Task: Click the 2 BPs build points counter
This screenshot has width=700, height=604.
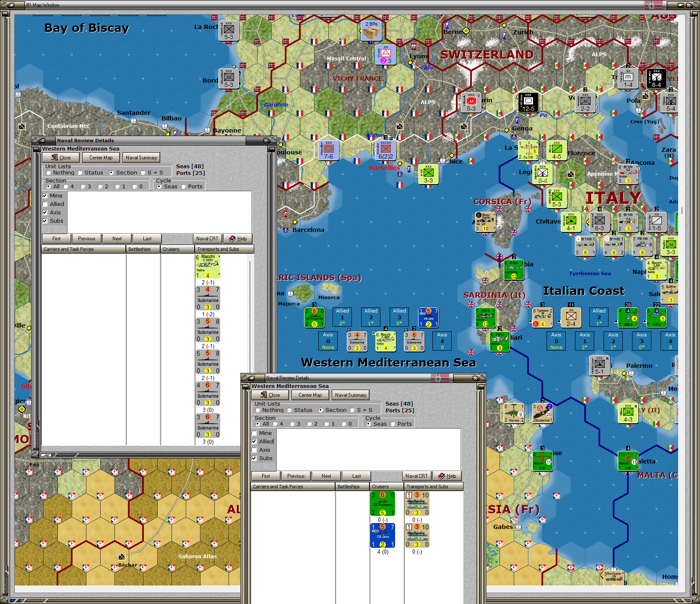Action: [x=371, y=31]
